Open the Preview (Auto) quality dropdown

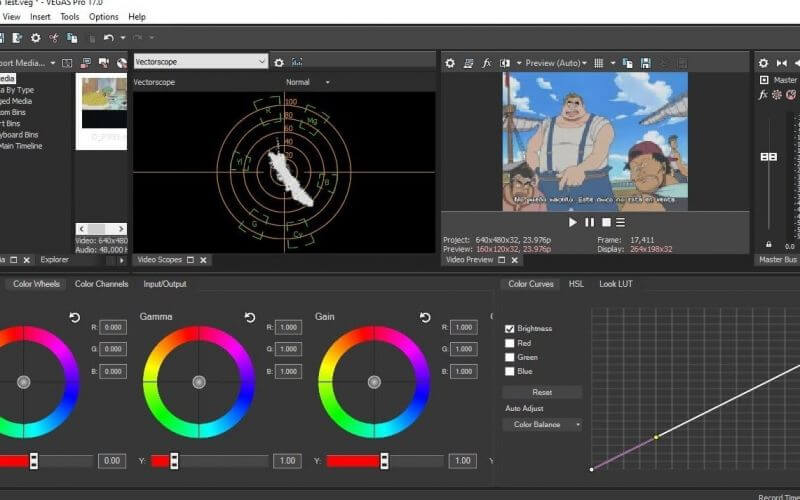point(556,63)
